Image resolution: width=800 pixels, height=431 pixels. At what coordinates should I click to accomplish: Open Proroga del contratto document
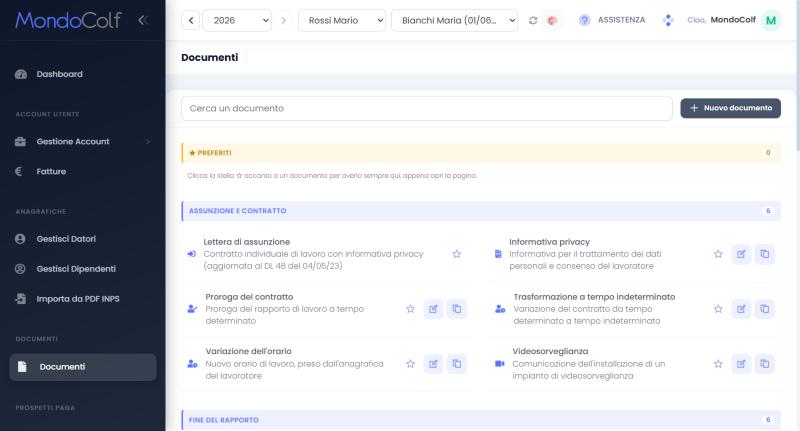(x=249, y=297)
